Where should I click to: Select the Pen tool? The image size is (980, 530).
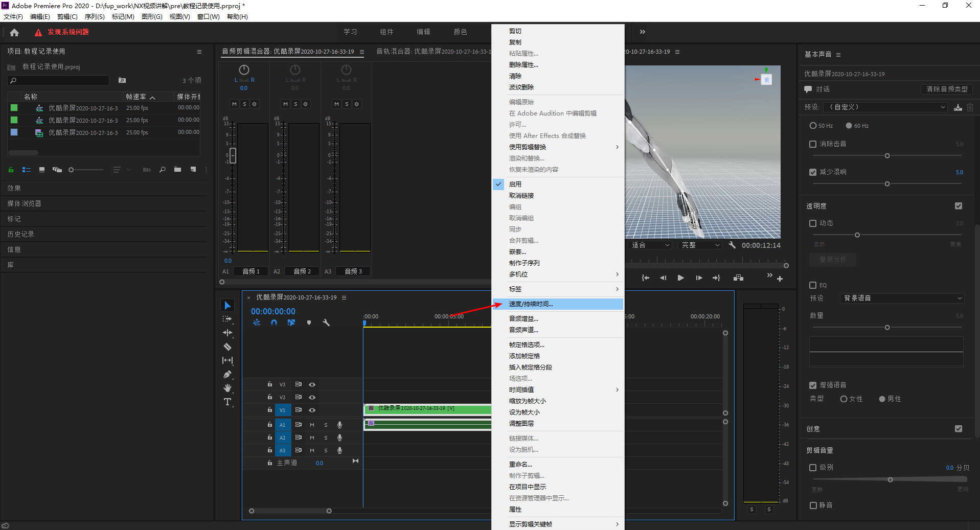pyautogui.click(x=227, y=374)
